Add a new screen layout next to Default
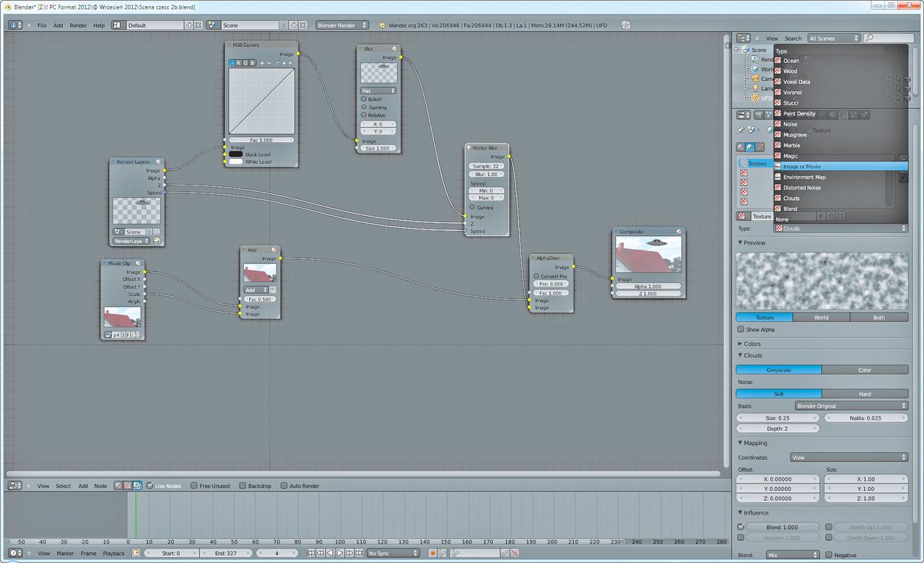Viewport: 924px width, 563px height. [x=190, y=25]
